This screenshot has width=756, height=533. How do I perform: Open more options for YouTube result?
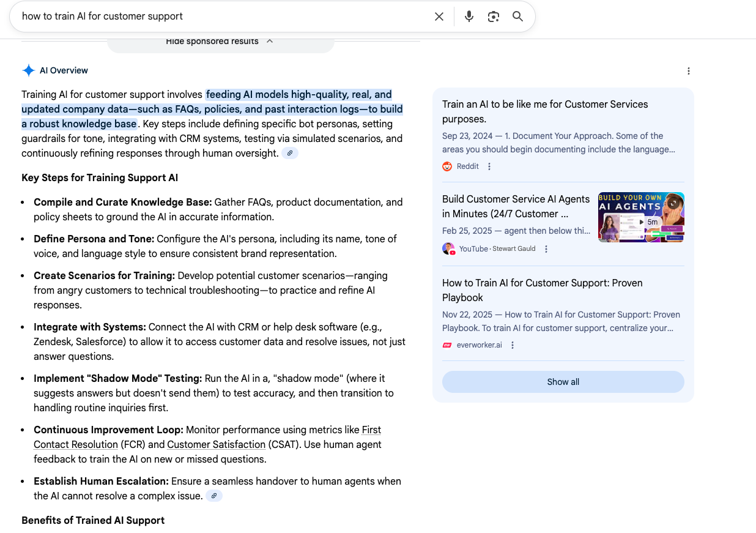546,249
